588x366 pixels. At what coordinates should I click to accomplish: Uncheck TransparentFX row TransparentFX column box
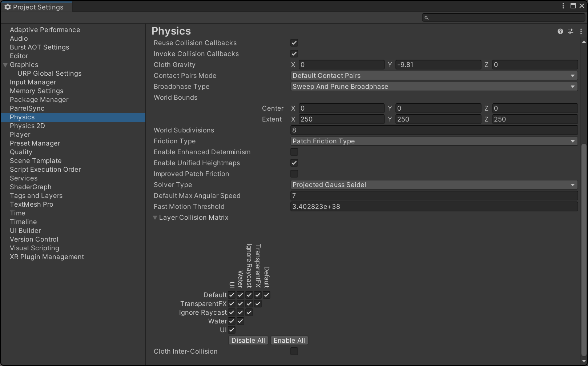tap(258, 304)
